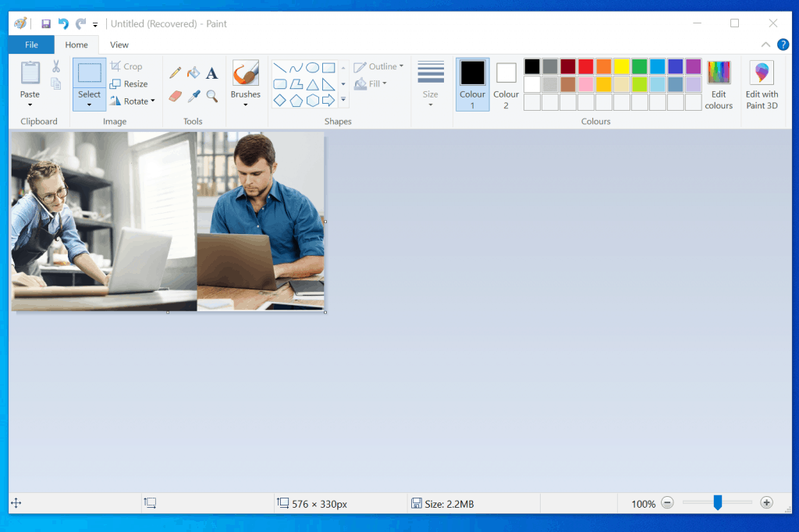Click the zoom in plus button
The height and width of the screenshot is (532, 799).
pyautogui.click(x=766, y=503)
